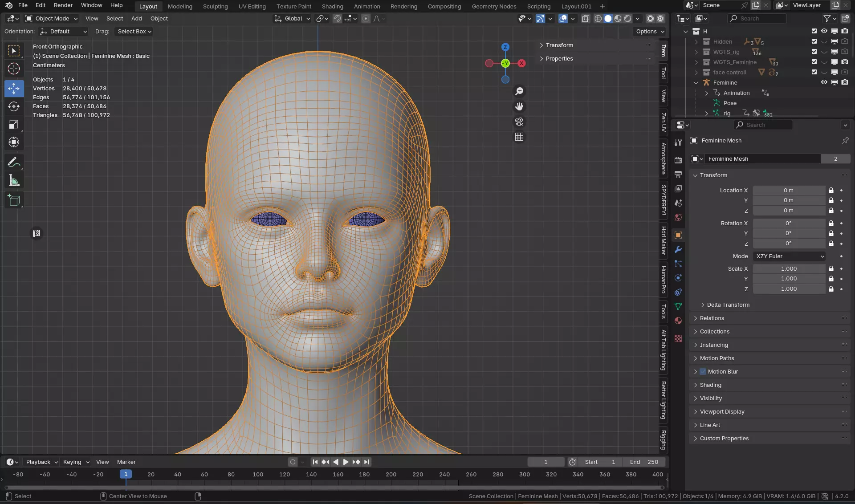
Task: Toggle Scale Z lock icon
Action: [x=831, y=289]
